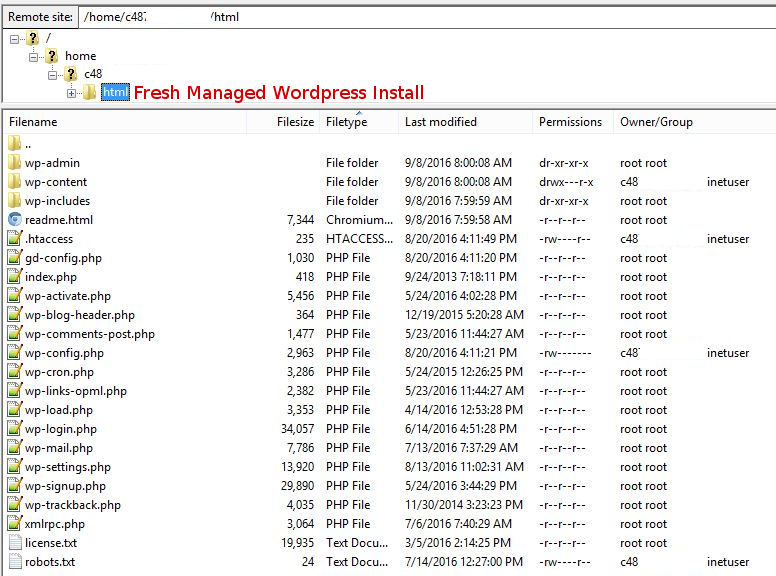Select the html folder in remote tree
This screenshot has width=776, height=576.
tap(115, 92)
